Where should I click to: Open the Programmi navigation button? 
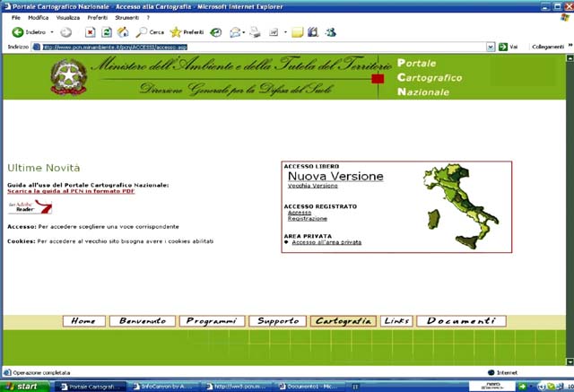coord(212,321)
